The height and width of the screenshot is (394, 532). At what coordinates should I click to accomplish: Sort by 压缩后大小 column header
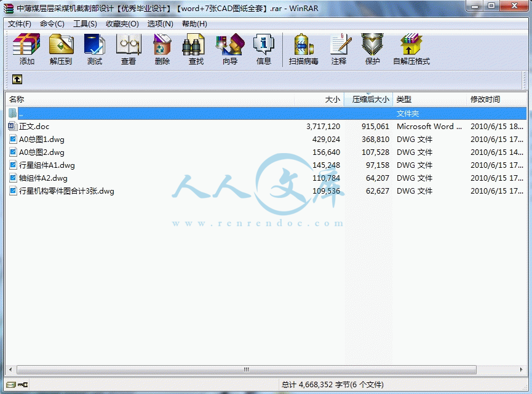(368, 100)
